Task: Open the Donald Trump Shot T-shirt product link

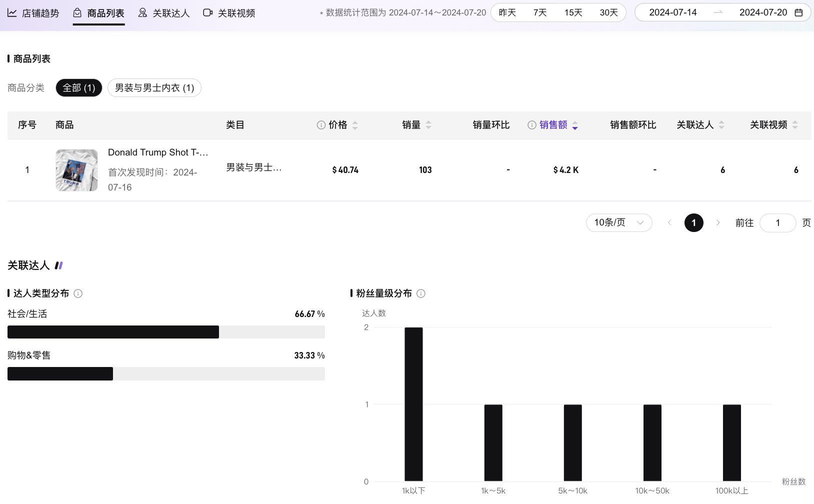Action: (158, 152)
